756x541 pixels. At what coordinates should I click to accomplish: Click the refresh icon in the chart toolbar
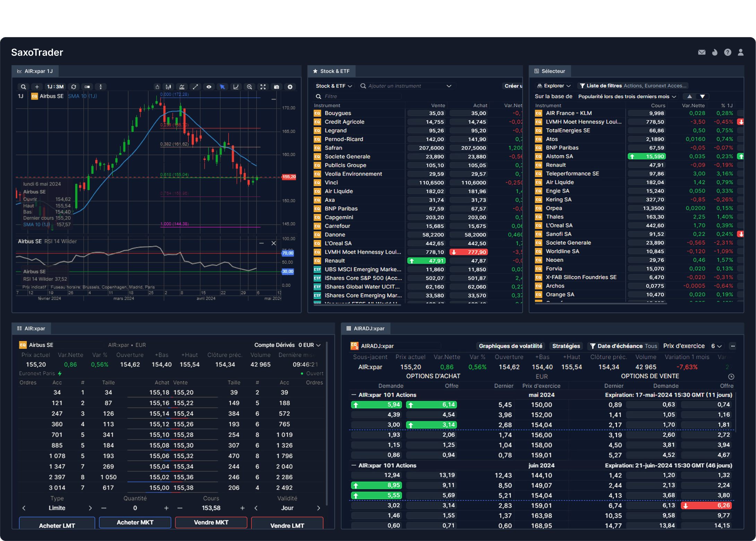click(74, 87)
